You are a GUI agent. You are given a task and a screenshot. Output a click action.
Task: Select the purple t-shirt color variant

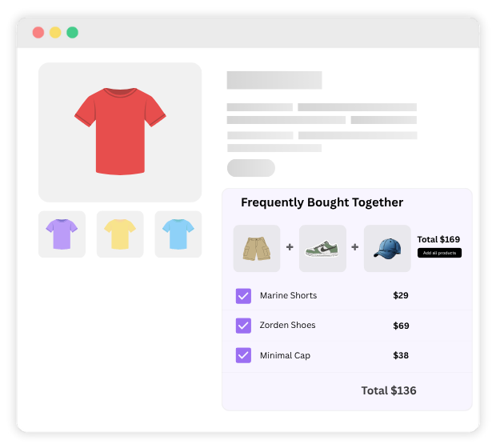click(x=62, y=234)
